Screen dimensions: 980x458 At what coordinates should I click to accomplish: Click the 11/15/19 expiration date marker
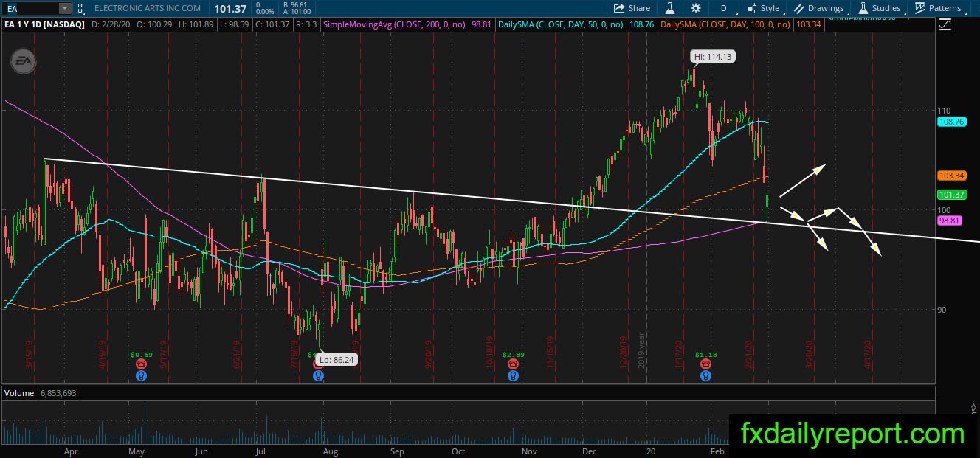[x=550, y=353]
